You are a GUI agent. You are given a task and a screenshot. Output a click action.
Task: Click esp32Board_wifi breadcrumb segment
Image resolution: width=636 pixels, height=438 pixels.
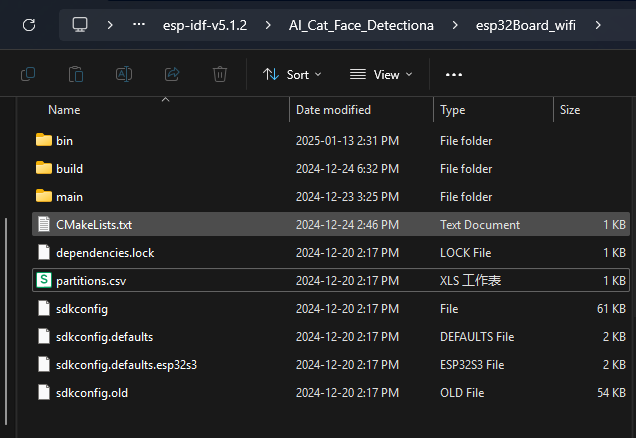(x=525, y=26)
